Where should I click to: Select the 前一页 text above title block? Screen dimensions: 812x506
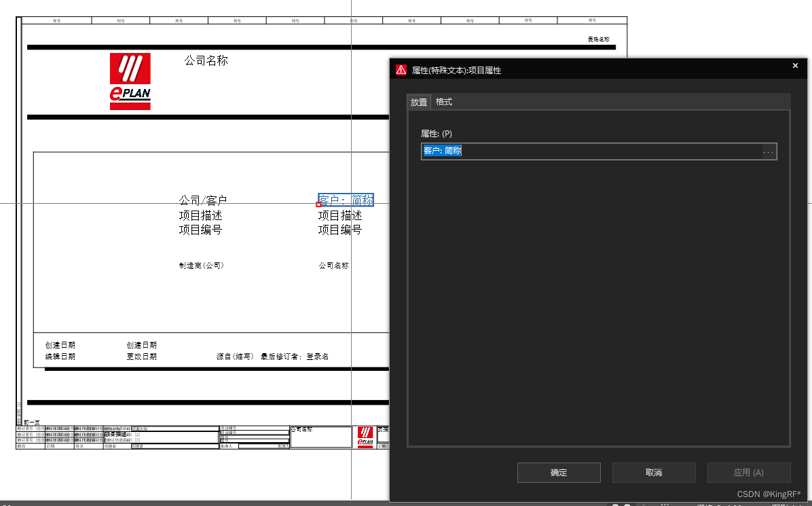(31, 422)
